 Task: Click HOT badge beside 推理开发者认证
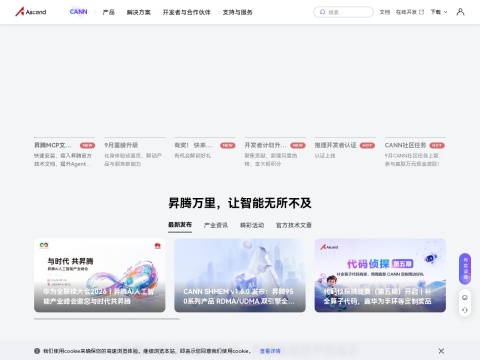coord(367,145)
